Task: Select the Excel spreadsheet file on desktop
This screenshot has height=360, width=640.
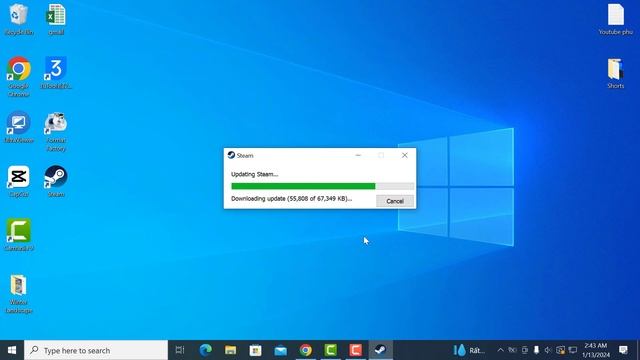Action: (x=56, y=19)
